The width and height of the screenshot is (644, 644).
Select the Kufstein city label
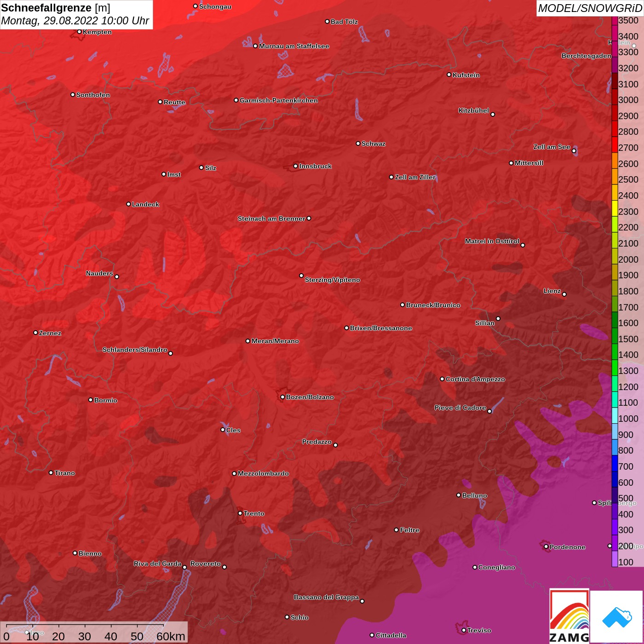[466, 75]
